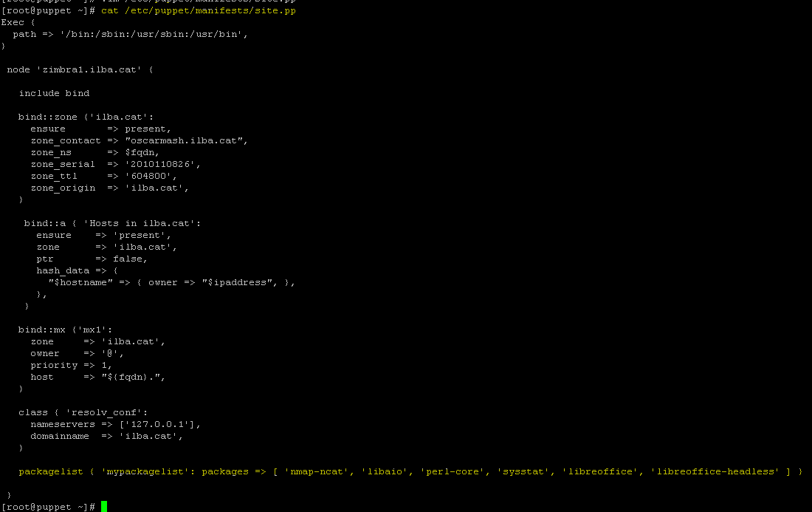This screenshot has width=812, height=512.
Task: Click the "$hostname" key in hash_data
Action: 80,282
